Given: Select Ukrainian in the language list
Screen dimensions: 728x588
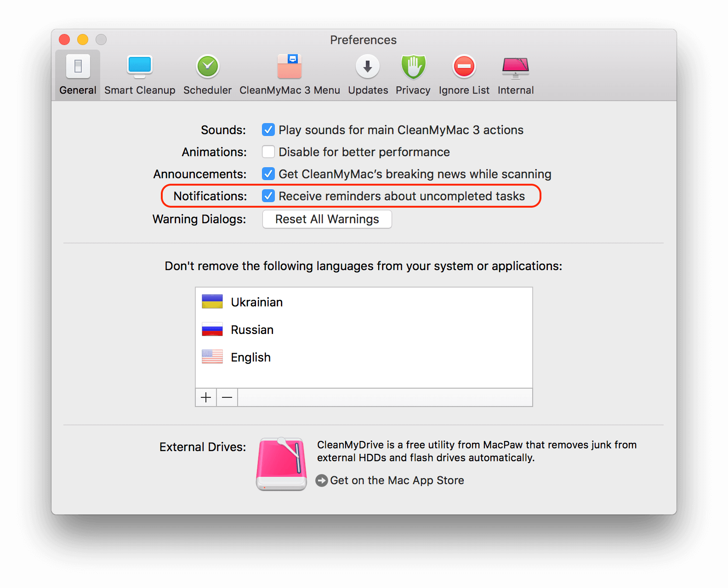Looking at the screenshot, I should coord(364,302).
